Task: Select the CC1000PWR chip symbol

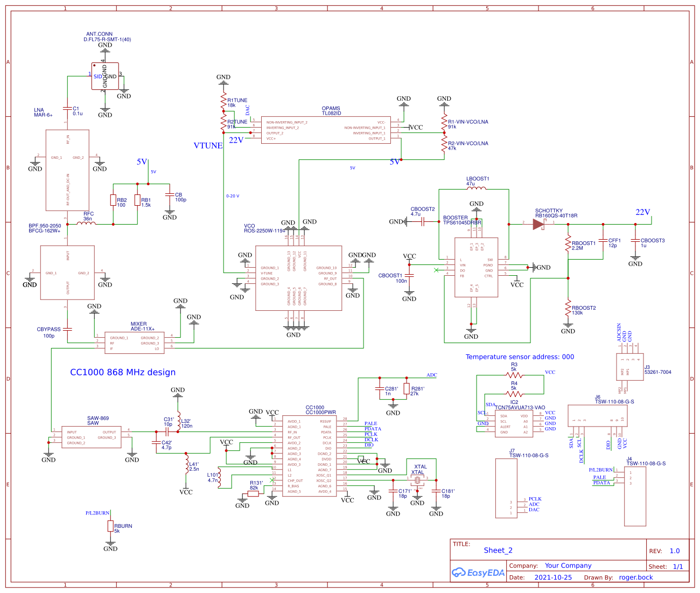Action: tap(309, 455)
